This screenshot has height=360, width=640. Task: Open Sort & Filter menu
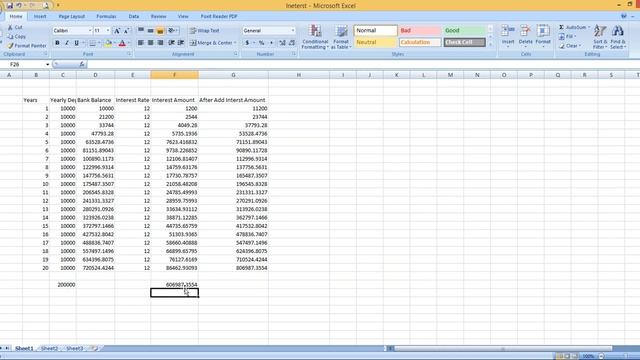[600, 37]
